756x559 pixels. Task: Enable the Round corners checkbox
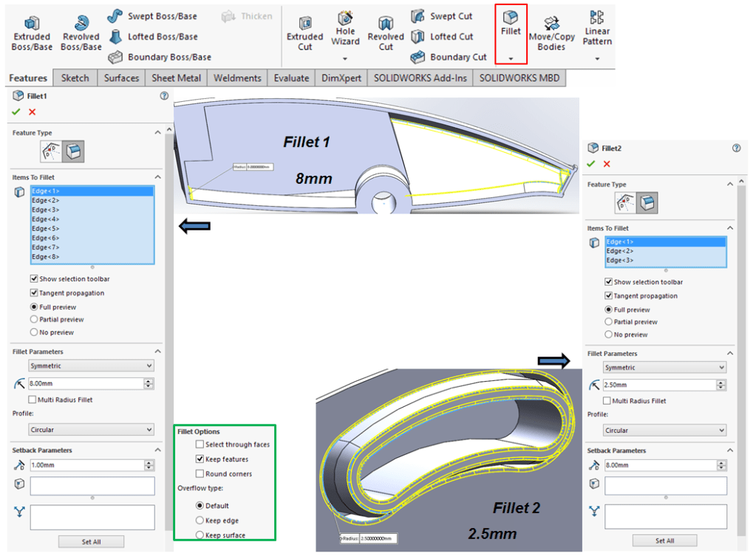point(200,474)
